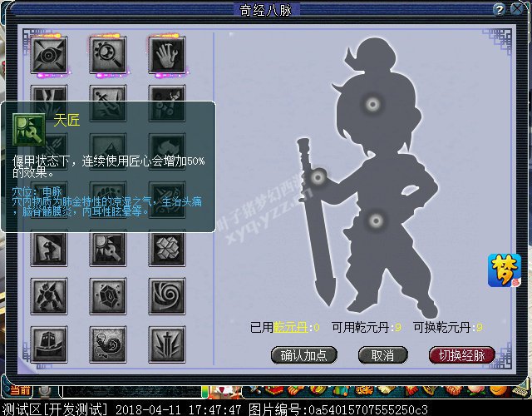Pick the gears and tools skill icon
Screen dimensions: 532x416
(167, 103)
